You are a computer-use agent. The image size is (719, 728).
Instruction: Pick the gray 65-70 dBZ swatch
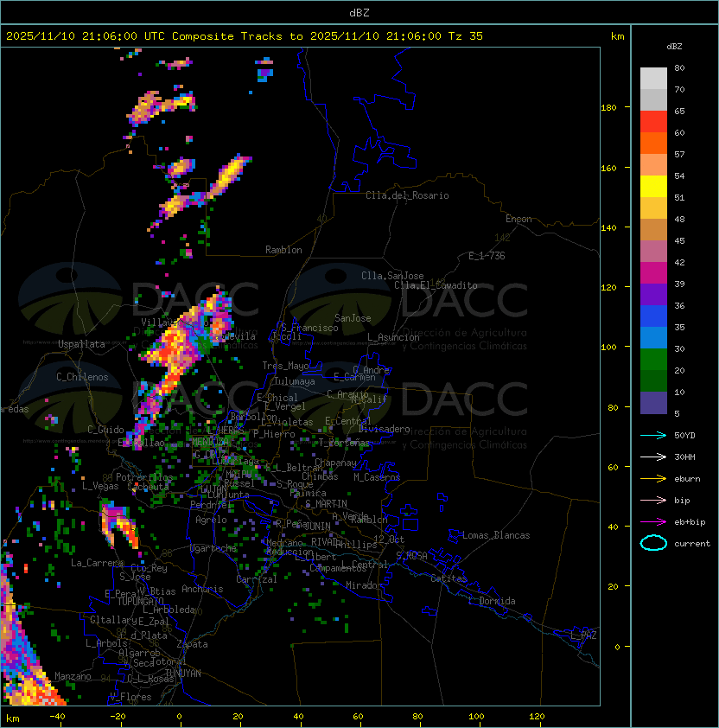653,99
